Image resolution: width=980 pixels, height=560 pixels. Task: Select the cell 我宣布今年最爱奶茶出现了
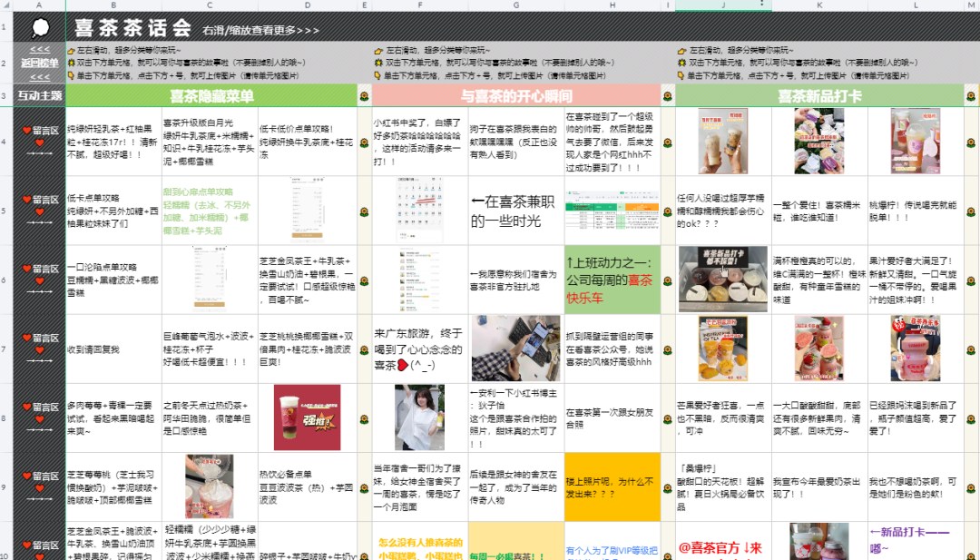coord(819,487)
